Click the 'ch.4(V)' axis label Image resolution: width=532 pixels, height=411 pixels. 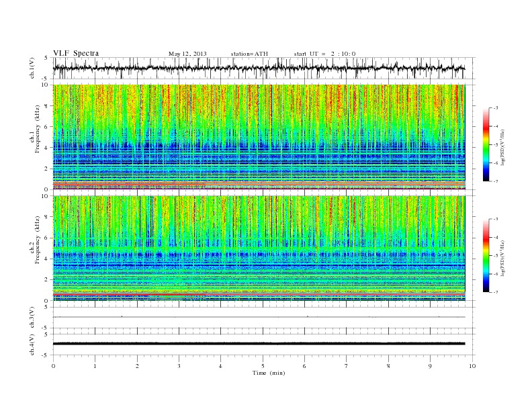coord(32,345)
